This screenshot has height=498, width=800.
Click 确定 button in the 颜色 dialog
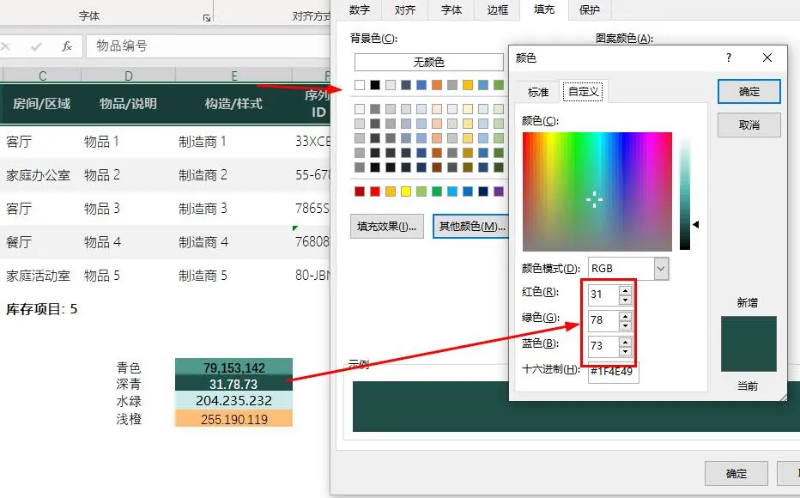749,91
